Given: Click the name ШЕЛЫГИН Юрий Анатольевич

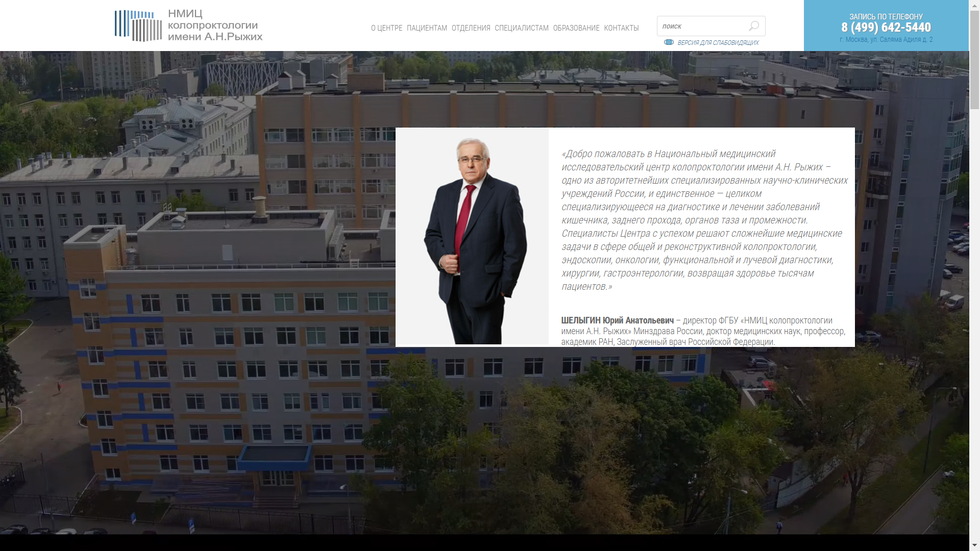Looking at the screenshot, I should pos(617,320).
